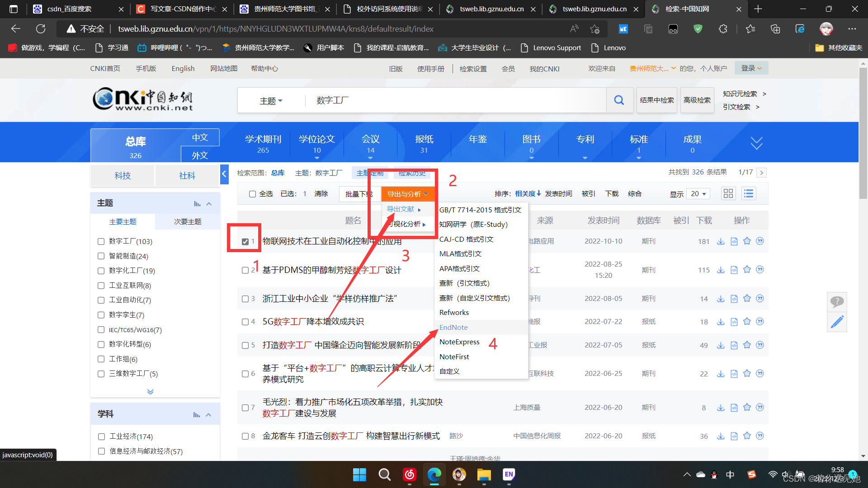Switch results to grid view

(728, 193)
